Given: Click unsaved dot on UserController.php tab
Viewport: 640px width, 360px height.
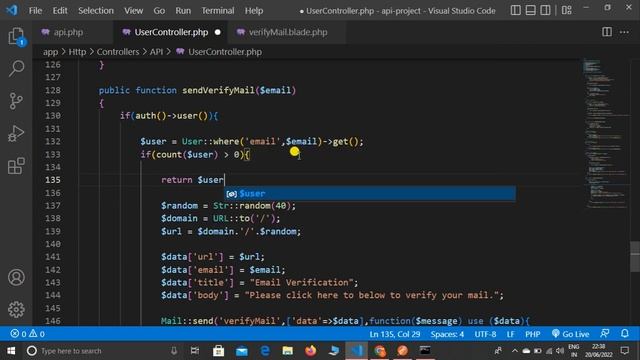Looking at the screenshot, I should click(x=218, y=32).
